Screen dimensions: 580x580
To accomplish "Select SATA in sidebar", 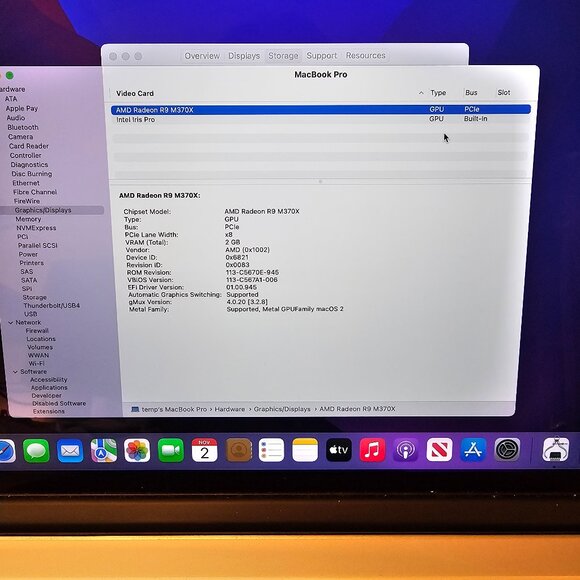I will (29, 280).
